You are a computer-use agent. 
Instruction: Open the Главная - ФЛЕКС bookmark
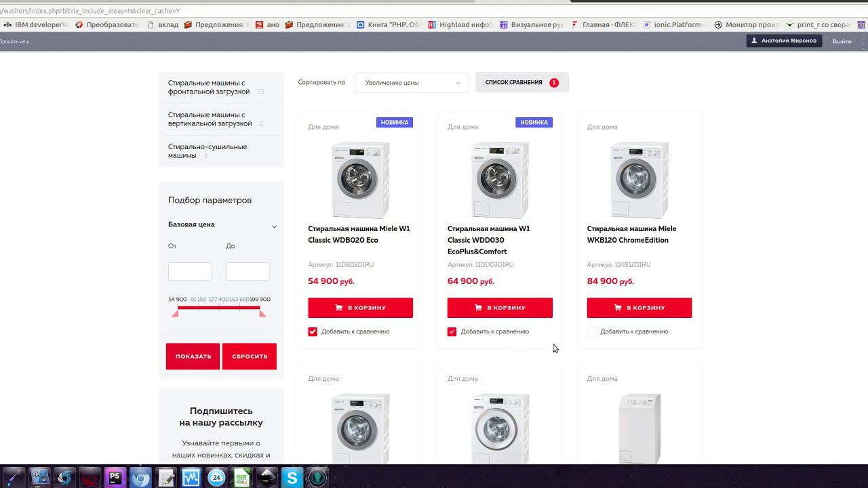pyautogui.click(x=604, y=24)
